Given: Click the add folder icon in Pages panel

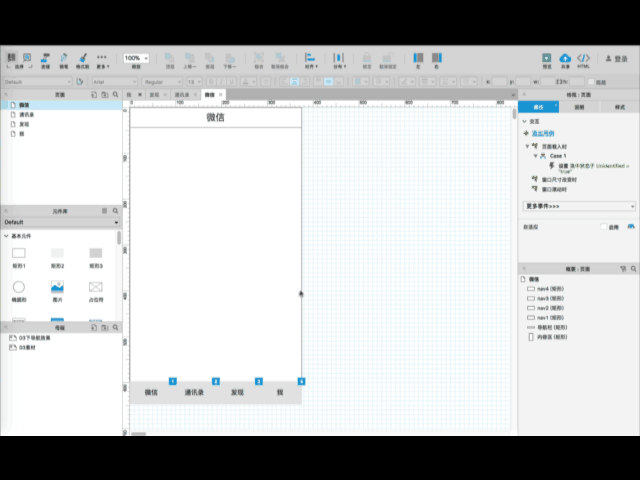Looking at the screenshot, I should pos(105,95).
